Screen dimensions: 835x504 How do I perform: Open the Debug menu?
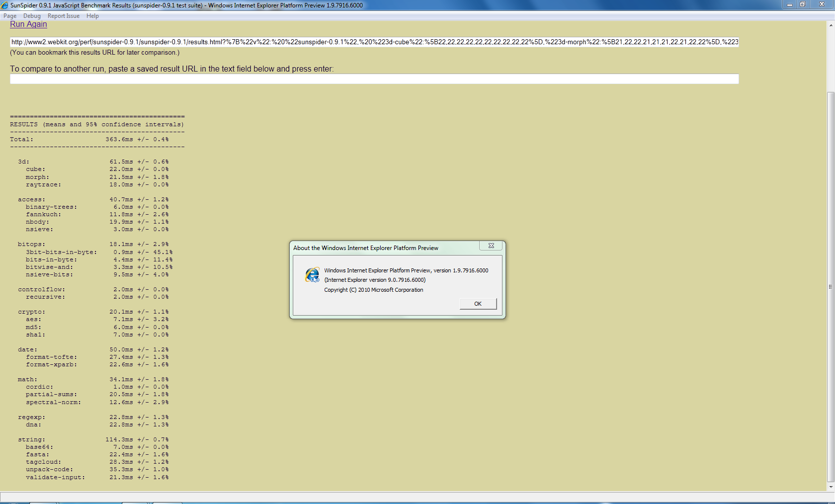32,16
